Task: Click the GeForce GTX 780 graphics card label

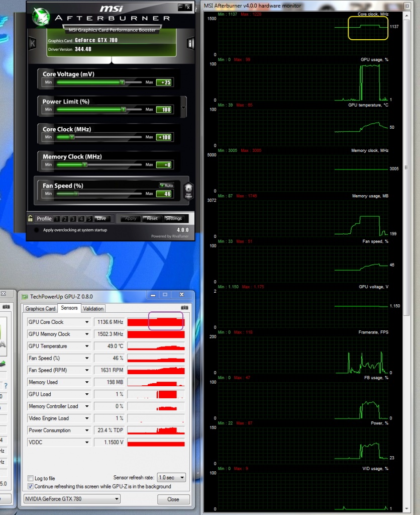Action: (96, 40)
